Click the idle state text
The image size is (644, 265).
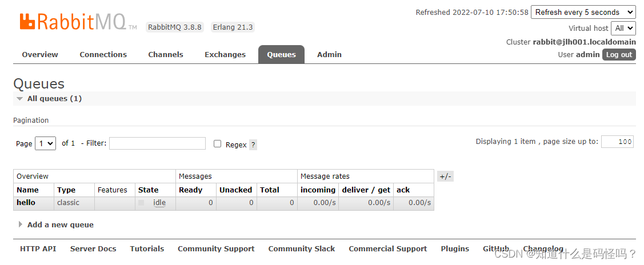(x=159, y=203)
